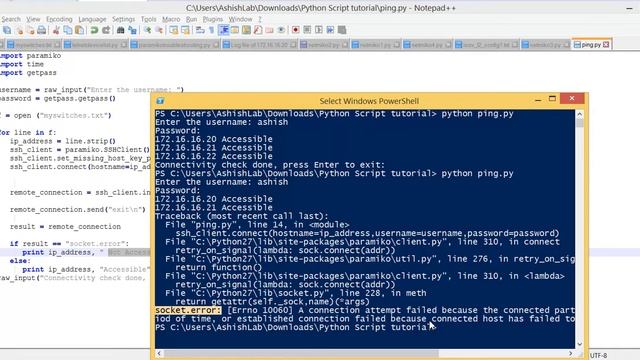
Task: Stop macro recording toolbar icon
Action: click(307, 30)
